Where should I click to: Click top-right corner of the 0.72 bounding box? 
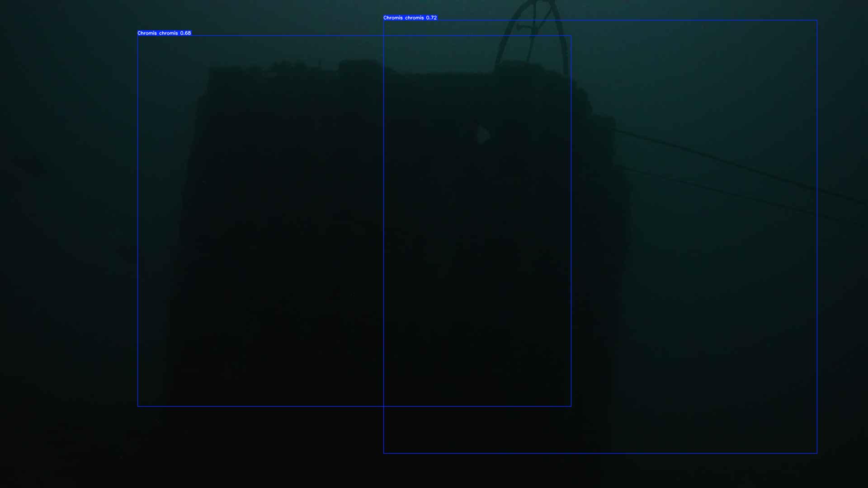(817, 20)
